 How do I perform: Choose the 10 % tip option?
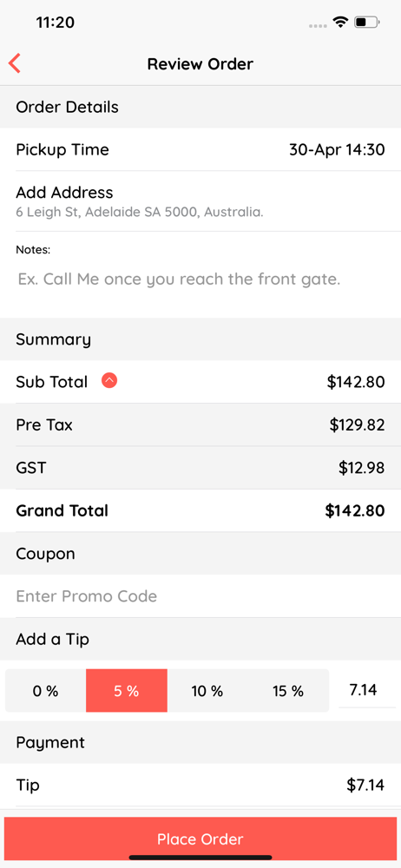207,691
